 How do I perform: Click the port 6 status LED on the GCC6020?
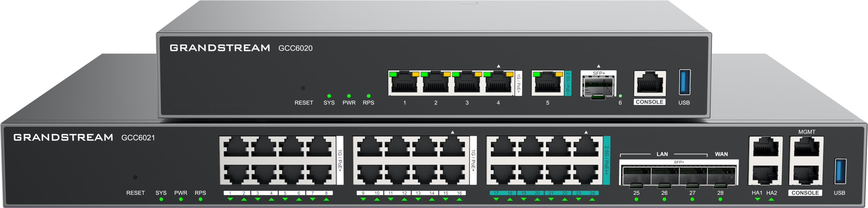620,96
